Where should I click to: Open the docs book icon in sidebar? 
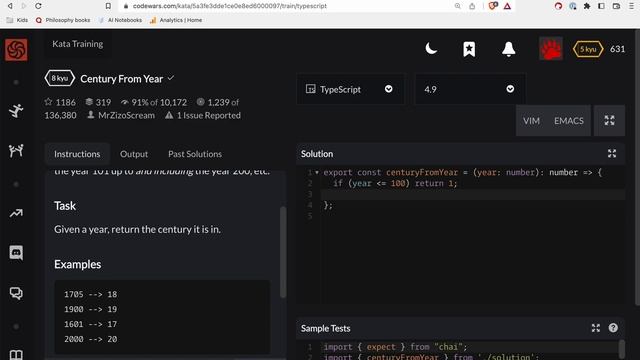tap(16, 354)
